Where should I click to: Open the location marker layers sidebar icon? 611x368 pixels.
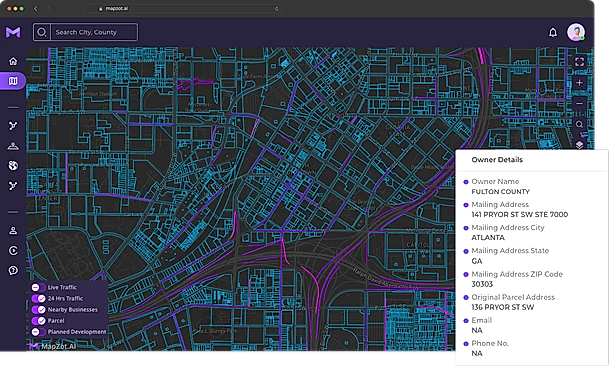coord(13,146)
